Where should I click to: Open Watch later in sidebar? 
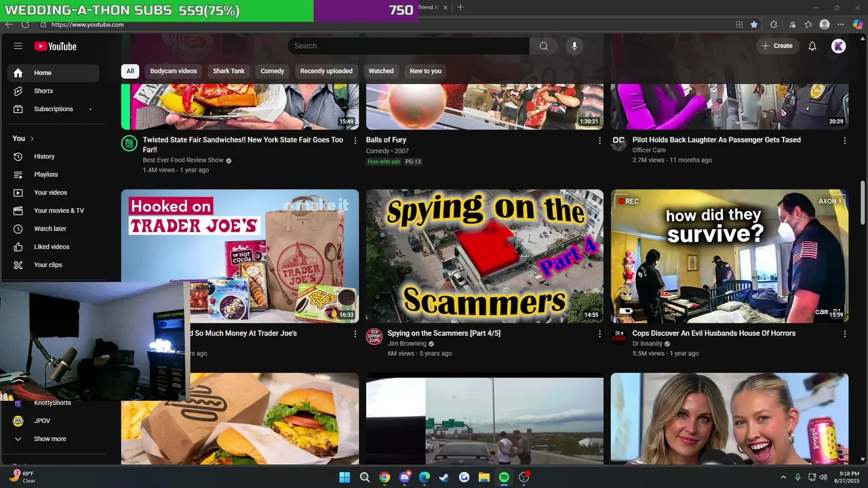53,229
